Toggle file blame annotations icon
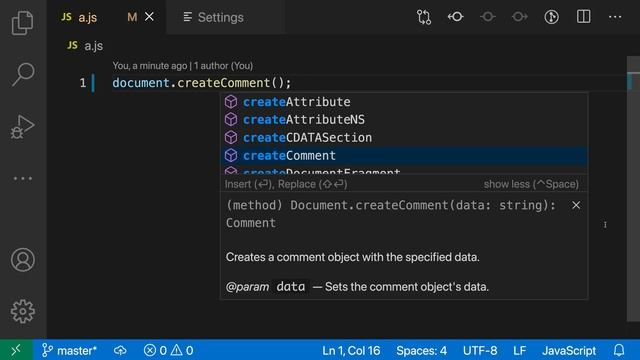 [x=551, y=17]
